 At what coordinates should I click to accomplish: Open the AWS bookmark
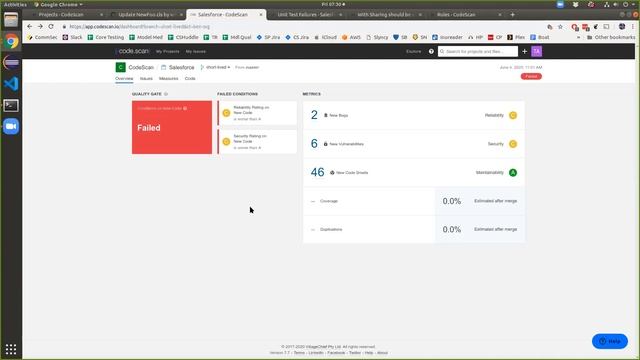pyautogui.click(x=351, y=38)
